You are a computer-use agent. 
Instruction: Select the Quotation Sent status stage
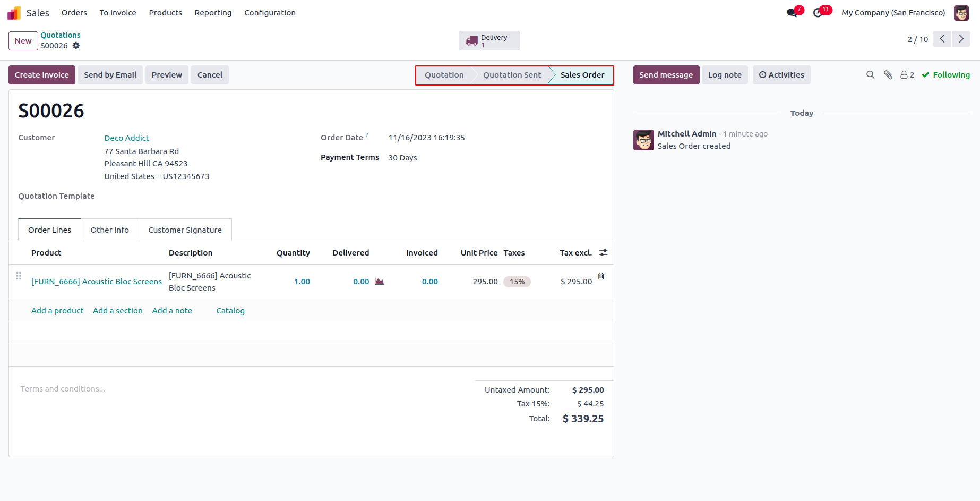point(512,75)
